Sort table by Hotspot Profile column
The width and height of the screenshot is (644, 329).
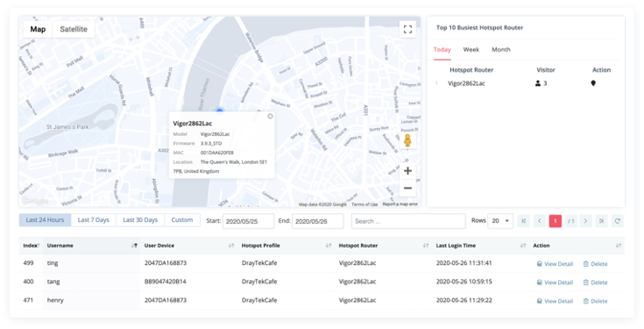pyautogui.click(x=329, y=246)
